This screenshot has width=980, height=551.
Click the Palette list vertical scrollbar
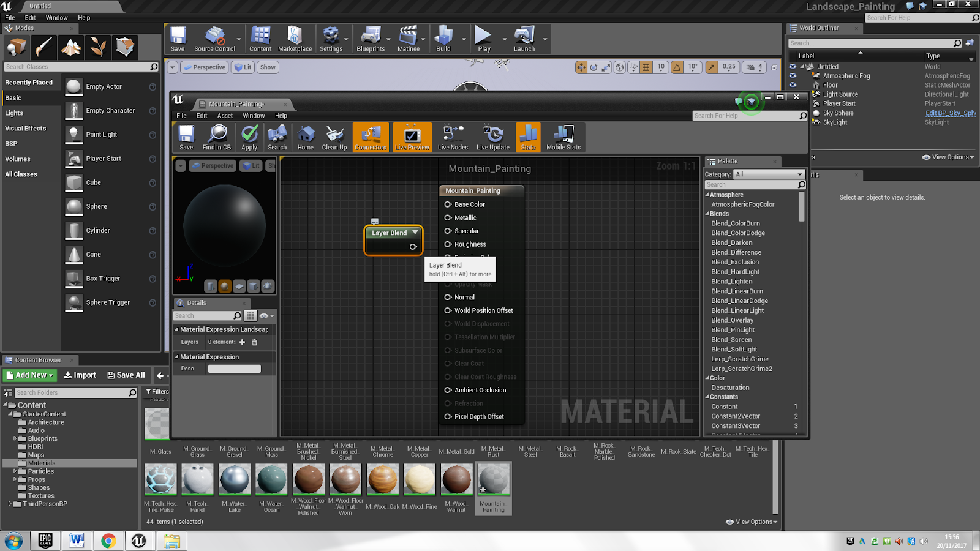point(802,208)
